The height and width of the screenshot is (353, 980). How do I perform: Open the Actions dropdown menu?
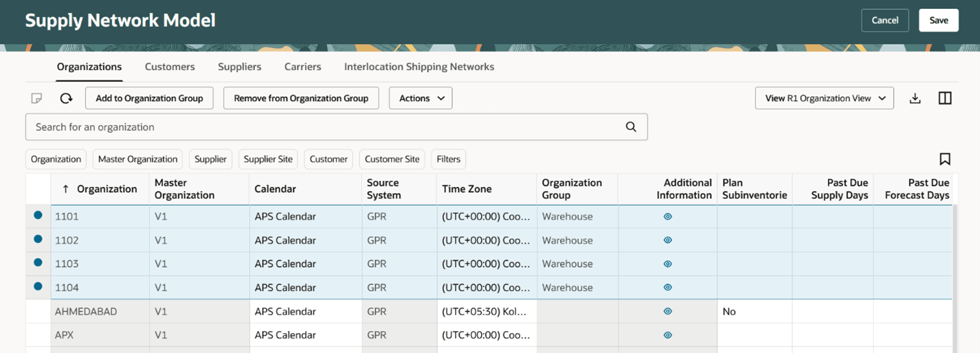421,98
